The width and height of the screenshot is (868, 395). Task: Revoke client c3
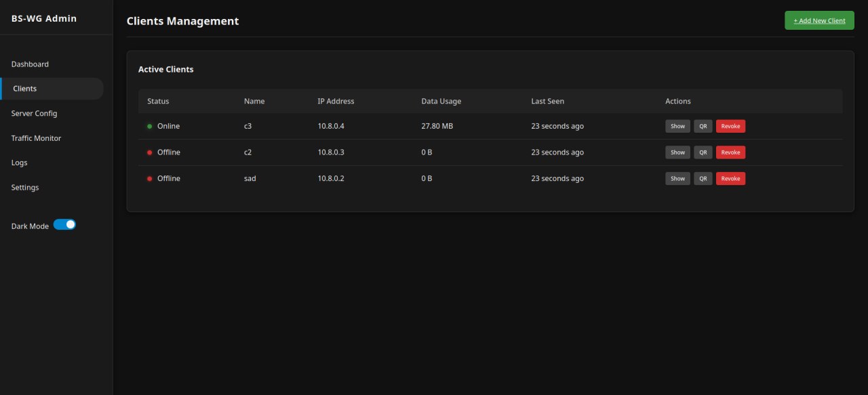730,126
